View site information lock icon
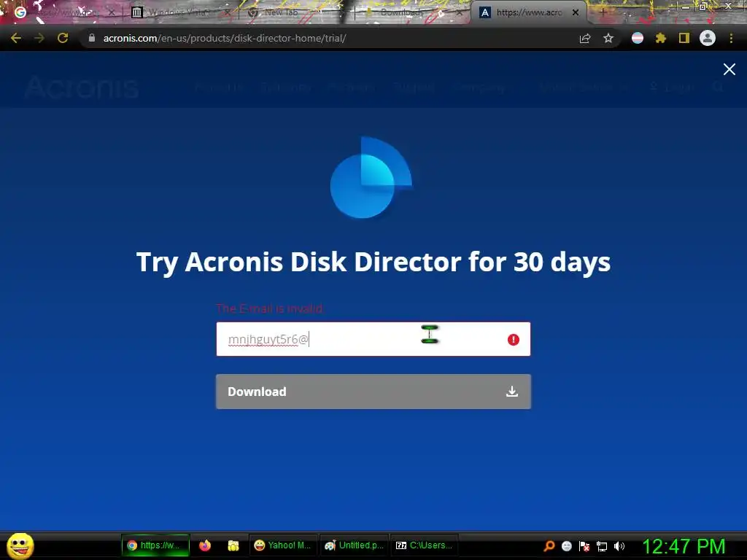747x560 pixels. click(x=91, y=38)
